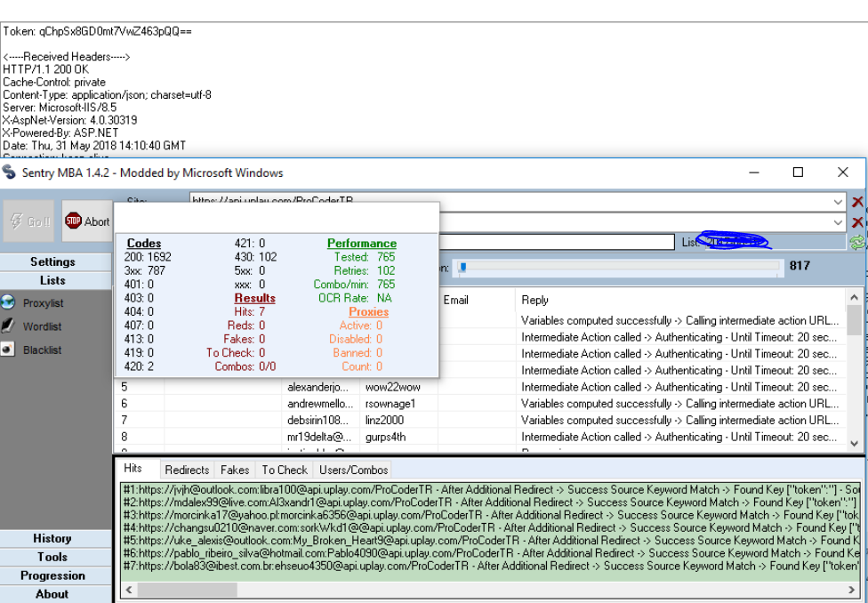The height and width of the screenshot is (603, 868).
Task: Select row 6 with andrewmello combo
Action: pos(480,404)
